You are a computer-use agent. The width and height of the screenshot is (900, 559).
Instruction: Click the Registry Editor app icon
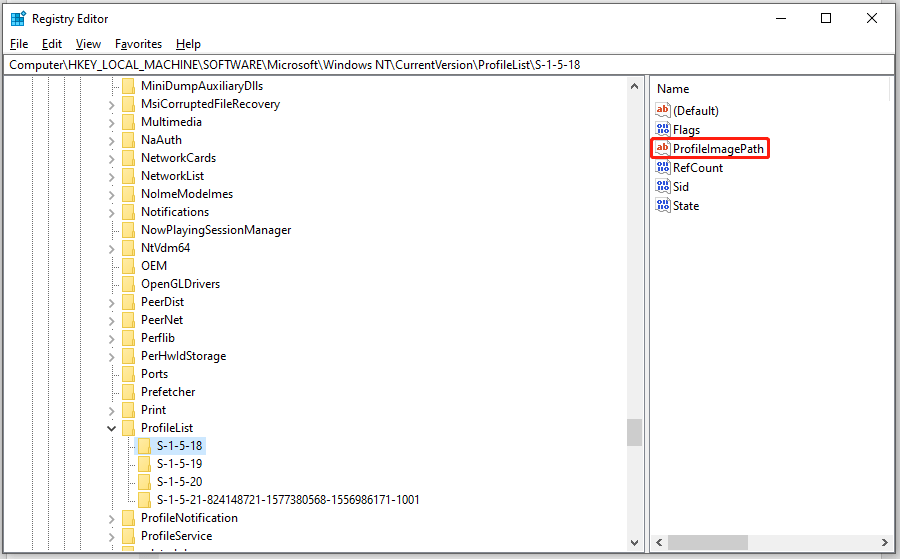(x=18, y=19)
